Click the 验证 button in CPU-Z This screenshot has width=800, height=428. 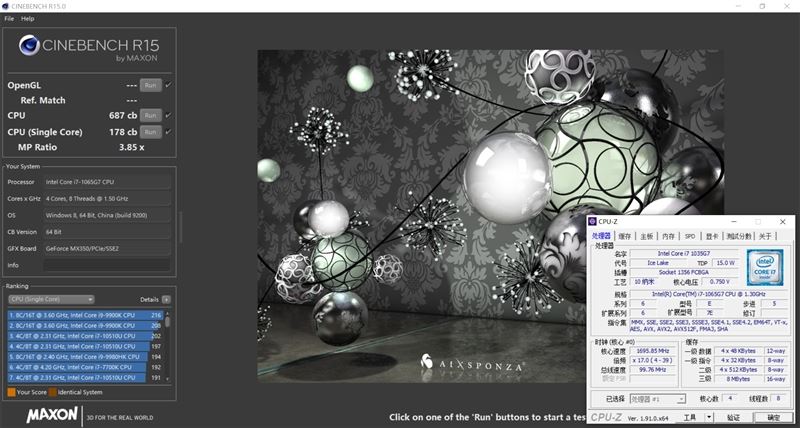point(733,417)
